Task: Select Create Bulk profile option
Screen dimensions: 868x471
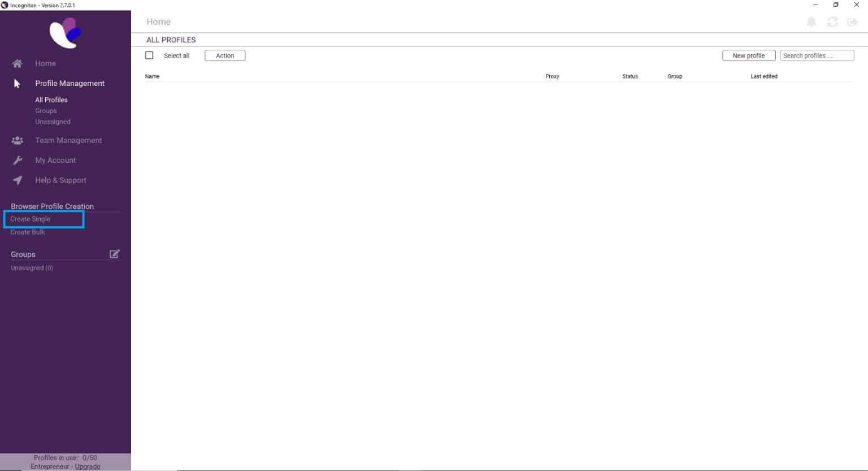Action: pos(28,232)
